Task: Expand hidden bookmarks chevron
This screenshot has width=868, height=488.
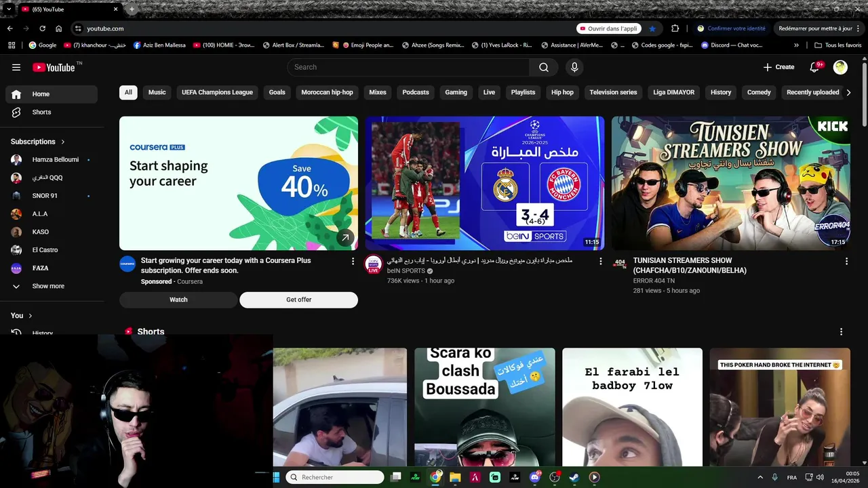Action: pos(797,45)
